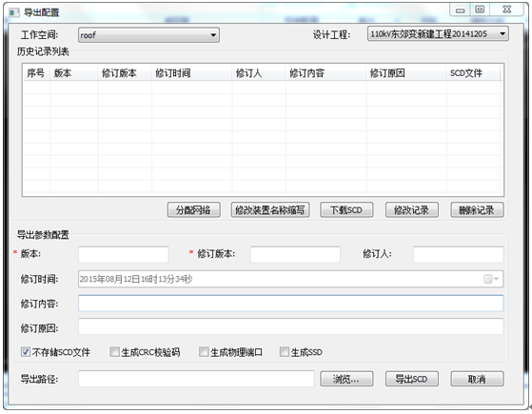This screenshot has width=532, height=414.
Task: Focus the 修订内容 text field
Action: pyautogui.click(x=290, y=303)
